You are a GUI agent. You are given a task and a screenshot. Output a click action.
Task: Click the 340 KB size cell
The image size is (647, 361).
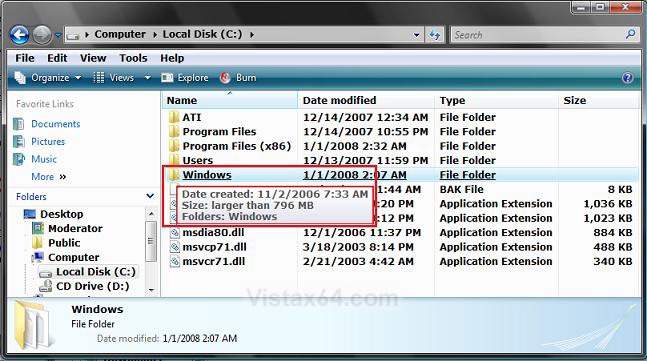point(613,262)
